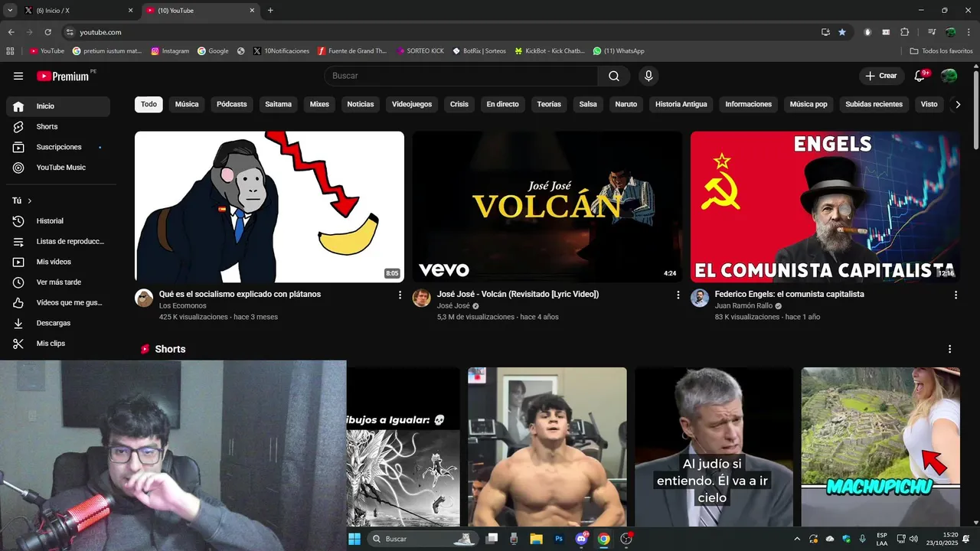Screen dimensions: 980x551
Task: Open the account avatar menu
Action: coord(949,76)
